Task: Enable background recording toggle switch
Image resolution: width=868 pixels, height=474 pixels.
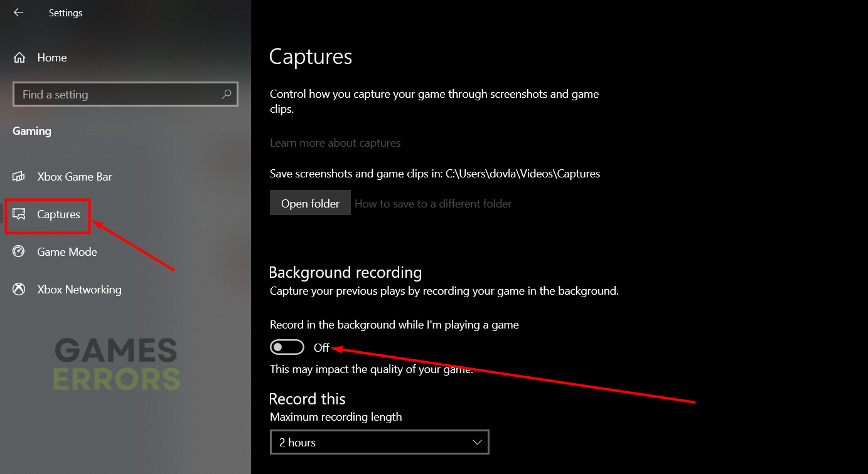Action: pos(287,347)
